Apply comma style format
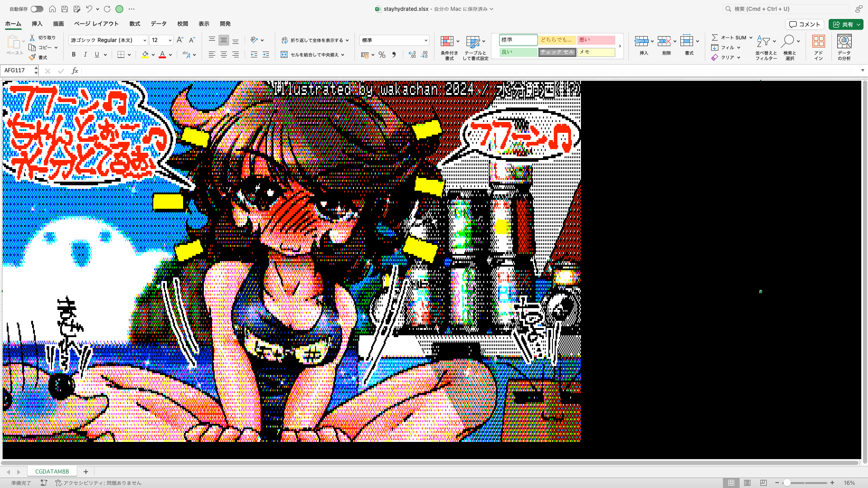This screenshot has width=868, height=488. [x=394, y=55]
